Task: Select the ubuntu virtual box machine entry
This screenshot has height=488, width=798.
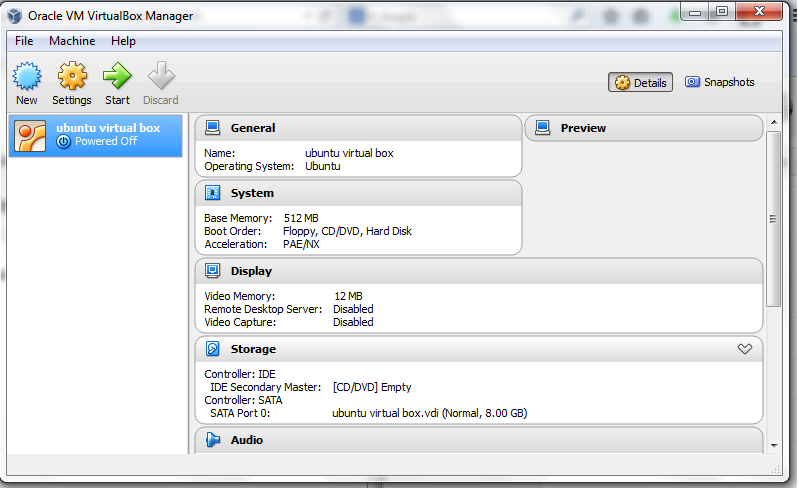Action: (x=96, y=135)
